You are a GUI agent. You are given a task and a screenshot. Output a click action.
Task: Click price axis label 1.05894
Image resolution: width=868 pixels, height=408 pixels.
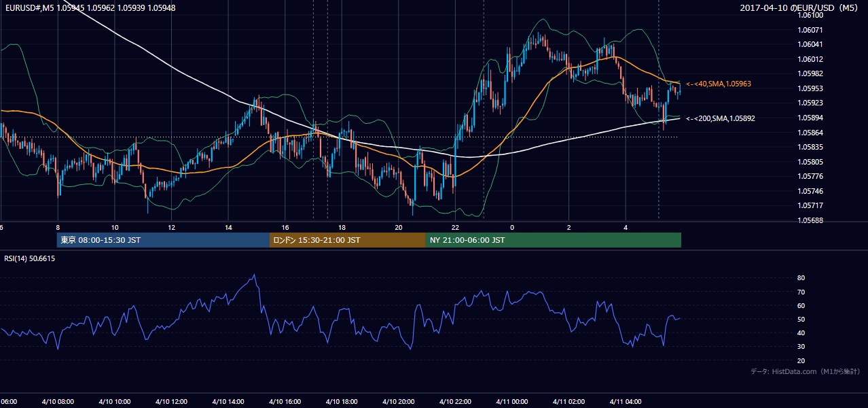[x=810, y=118]
